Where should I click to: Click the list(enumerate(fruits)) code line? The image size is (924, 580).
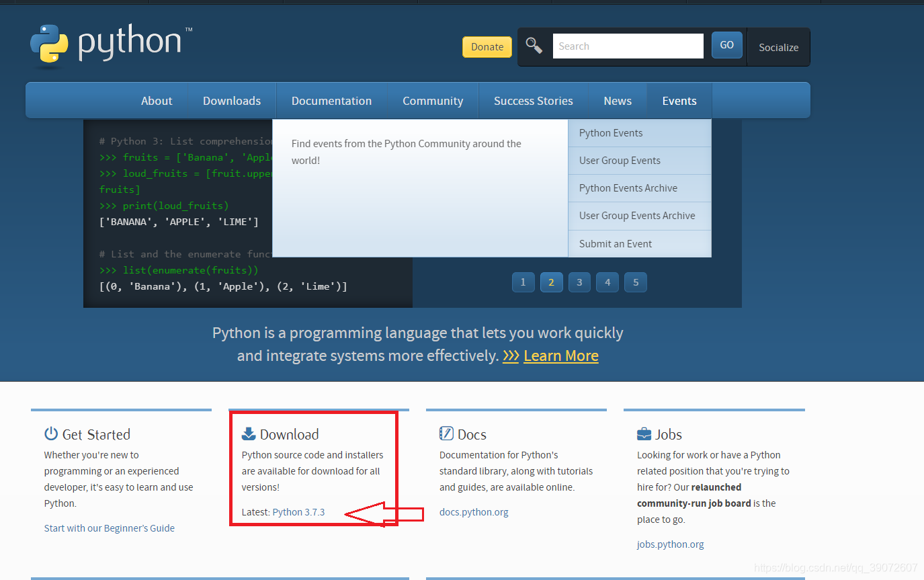[179, 270]
